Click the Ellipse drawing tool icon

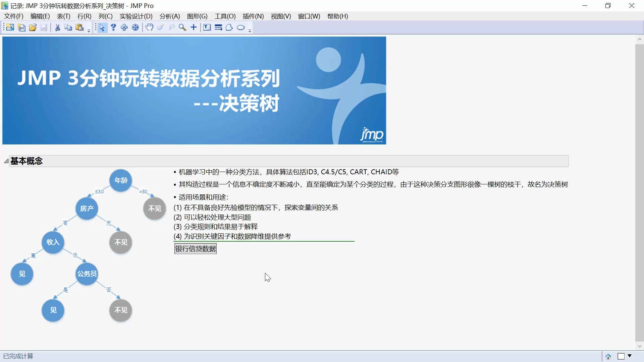[241, 27]
